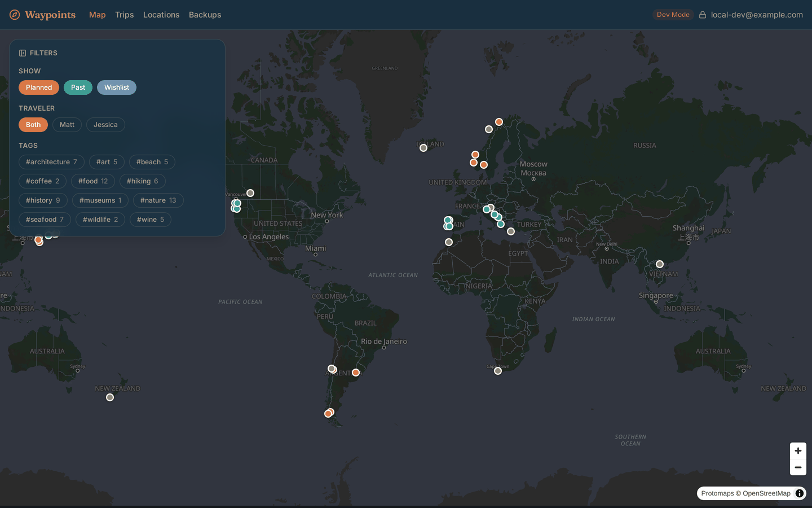The width and height of the screenshot is (812, 508).
Task: Toggle the #museums tag filter
Action: [x=100, y=200]
